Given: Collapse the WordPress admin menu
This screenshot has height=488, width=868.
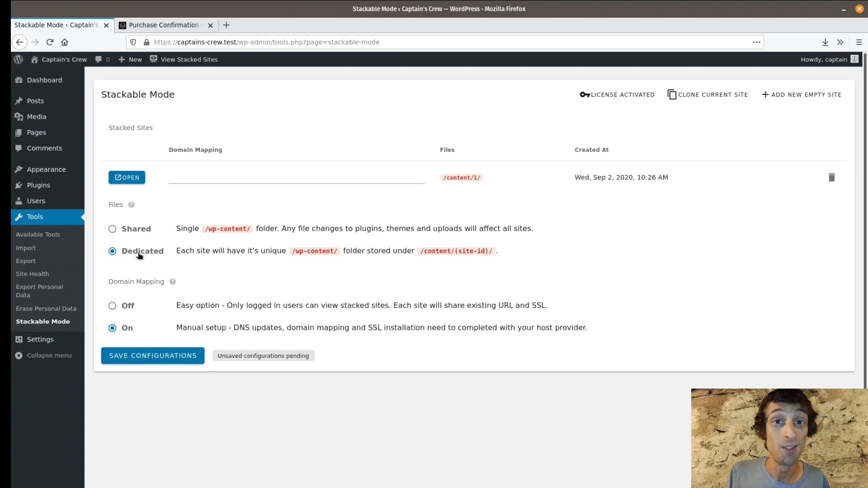Looking at the screenshot, I should click(43, 355).
